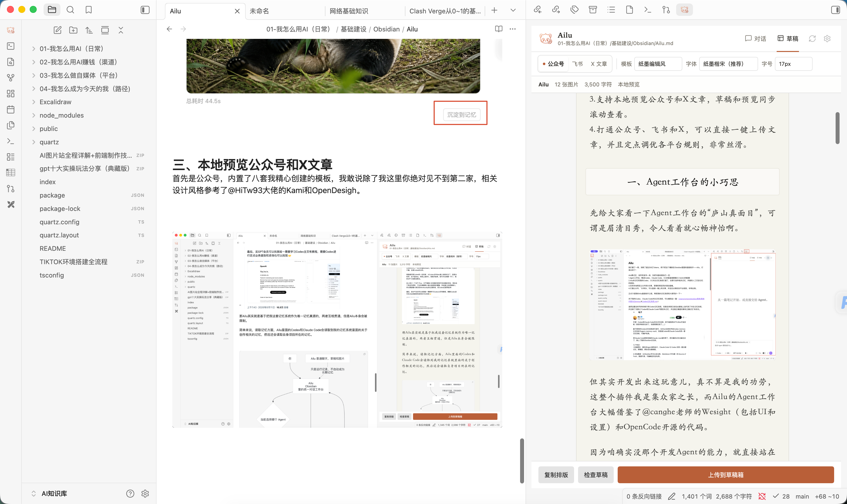The width and height of the screenshot is (847, 504).
Task: Click the preview pane scrollbar thumb
Action: [x=838, y=128]
